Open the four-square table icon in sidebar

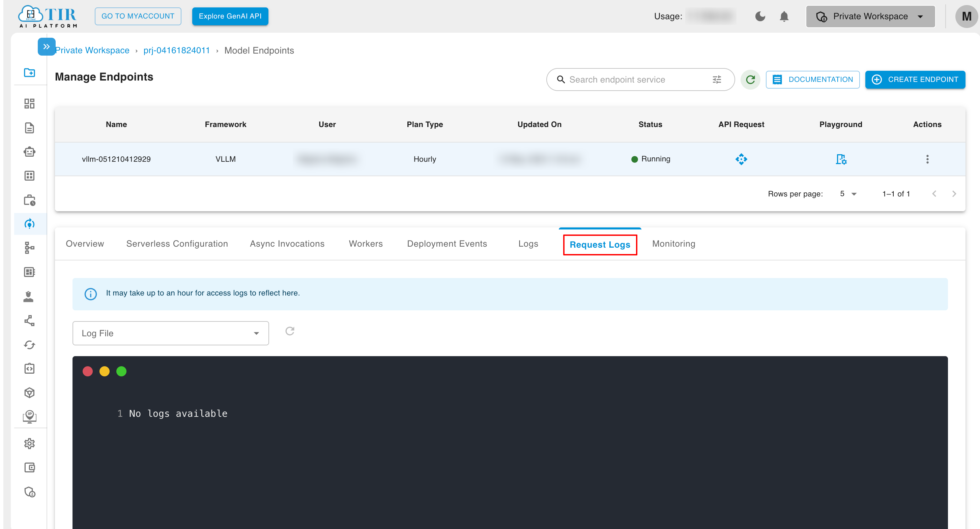[29, 176]
